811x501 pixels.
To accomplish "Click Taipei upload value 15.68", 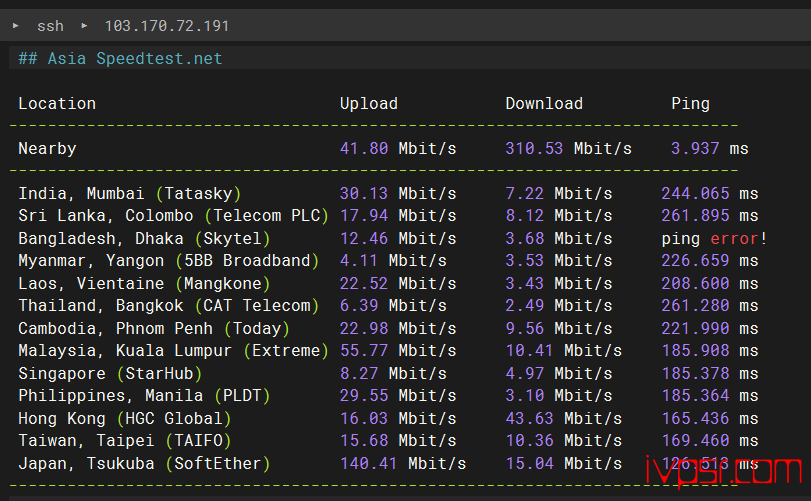I will [364, 441].
